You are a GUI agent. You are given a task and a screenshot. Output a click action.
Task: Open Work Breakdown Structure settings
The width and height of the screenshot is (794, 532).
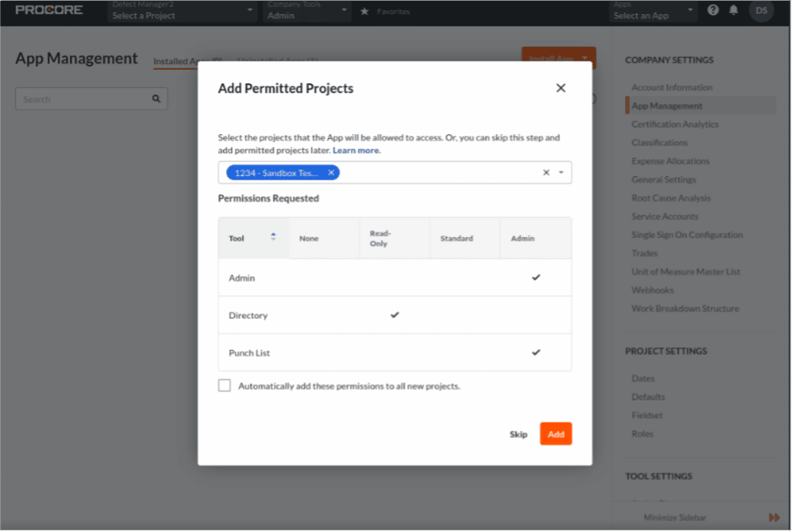tap(687, 309)
